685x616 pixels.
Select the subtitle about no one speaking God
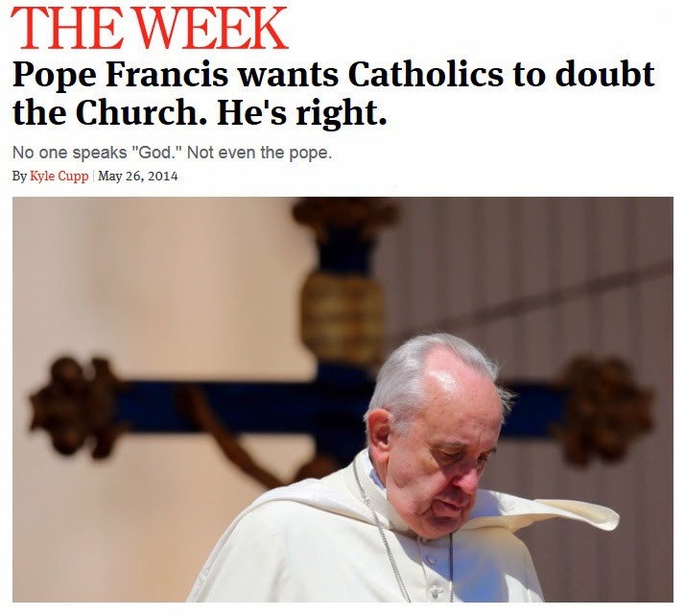pos(172,153)
